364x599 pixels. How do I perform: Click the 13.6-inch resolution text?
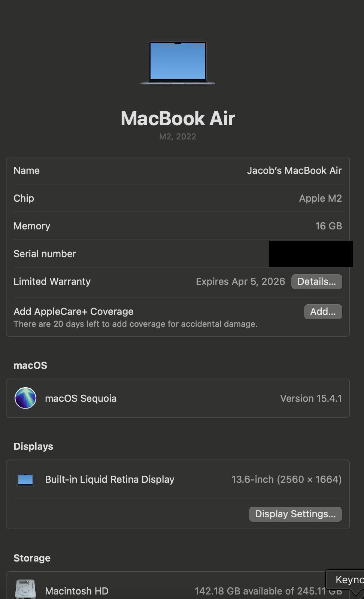286,479
